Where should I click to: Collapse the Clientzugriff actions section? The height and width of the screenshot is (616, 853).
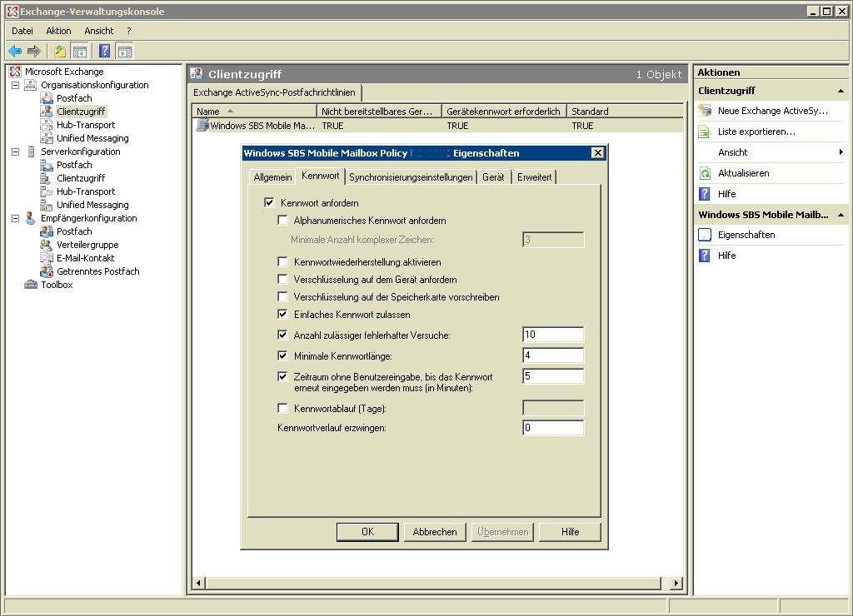(x=841, y=91)
